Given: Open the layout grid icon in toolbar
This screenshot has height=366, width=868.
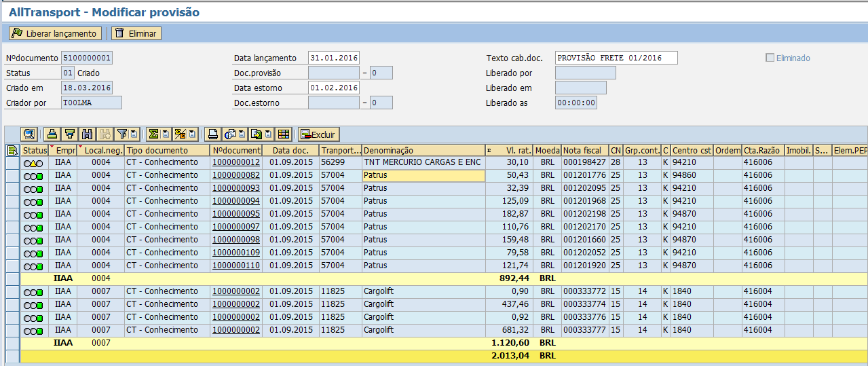Looking at the screenshot, I should [x=284, y=134].
